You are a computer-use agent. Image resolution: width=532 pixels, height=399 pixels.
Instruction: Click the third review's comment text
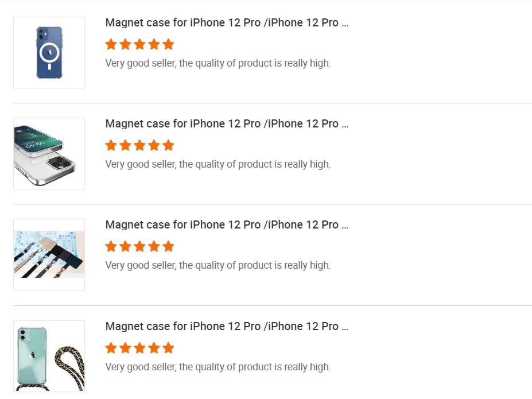[x=218, y=265]
